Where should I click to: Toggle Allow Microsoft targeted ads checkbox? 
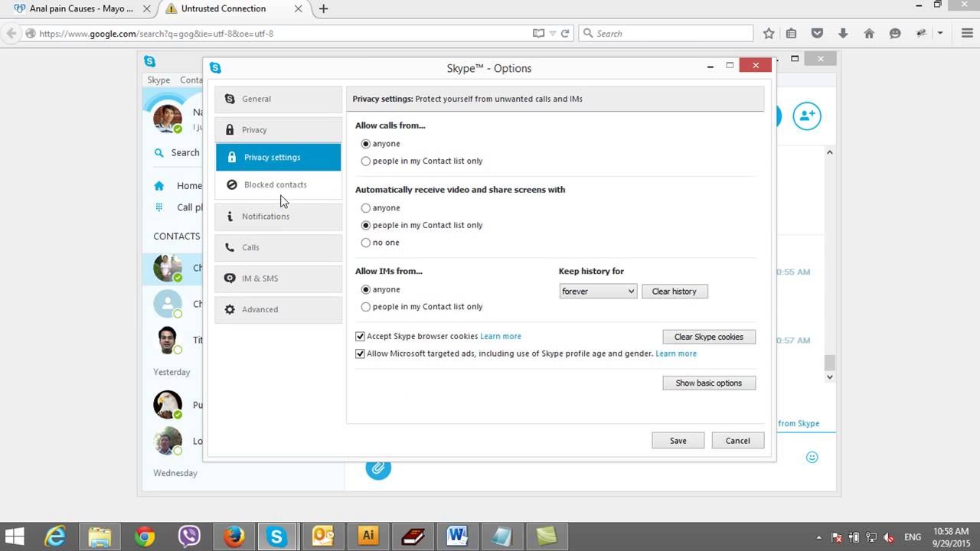click(360, 354)
